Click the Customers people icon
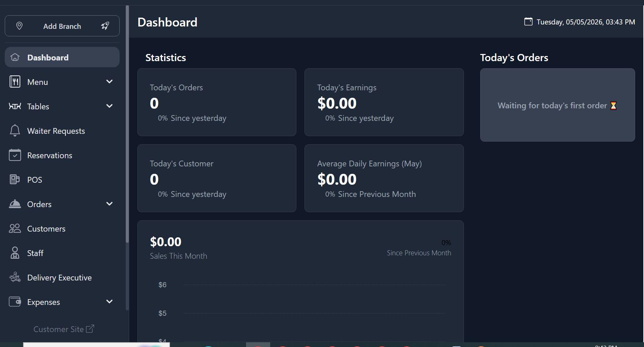 pyautogui.click(x=15, y=229)
